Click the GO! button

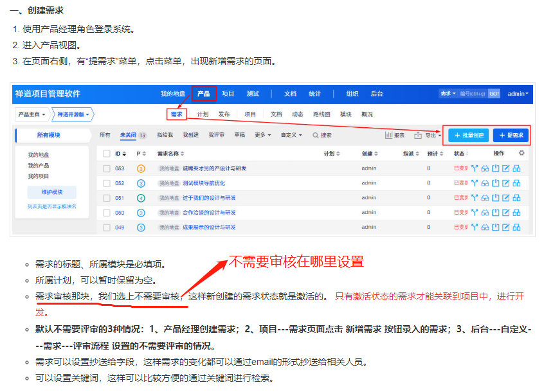(x=494, y=94)
